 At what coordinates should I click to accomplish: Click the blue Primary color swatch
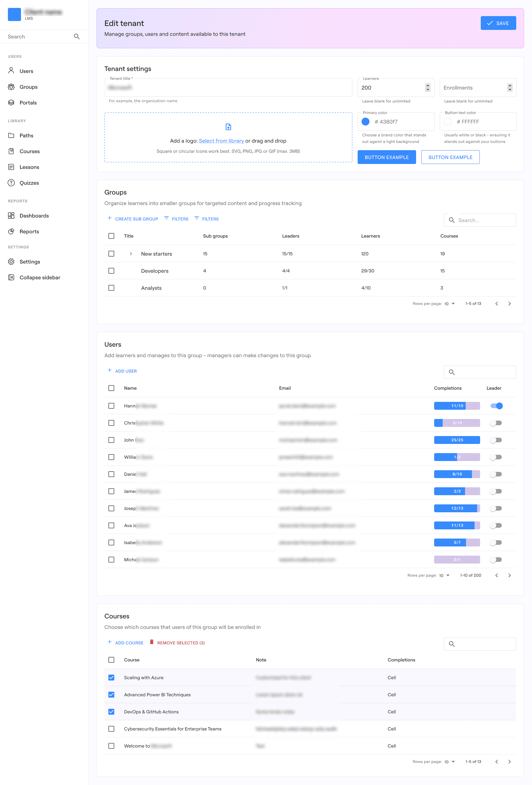(x=365, y=122)
